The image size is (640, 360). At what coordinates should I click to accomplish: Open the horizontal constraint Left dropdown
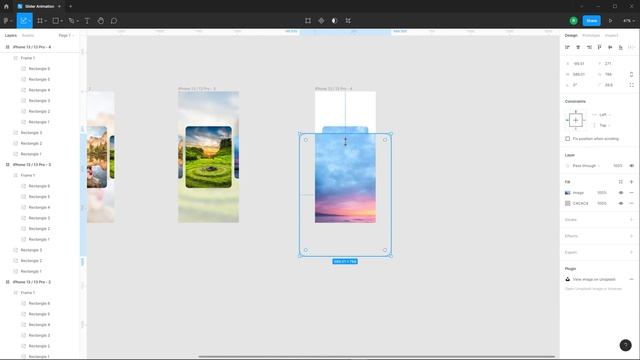point(603,115)
